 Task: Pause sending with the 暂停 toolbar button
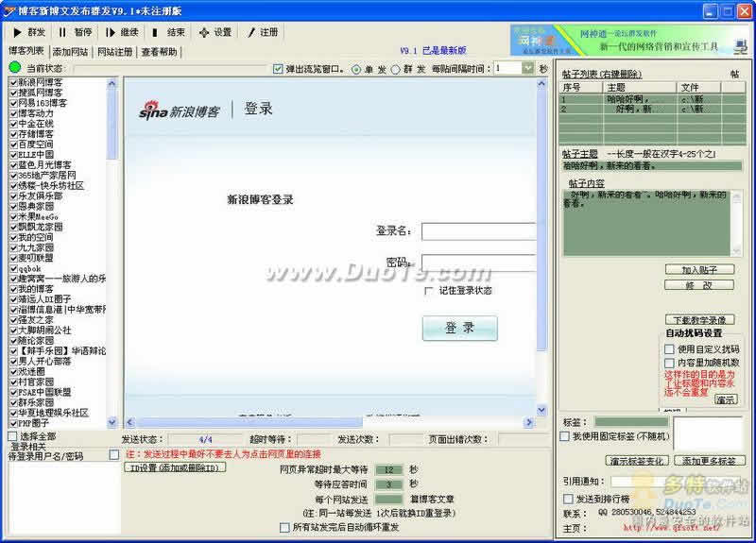[x=62, y=31]
